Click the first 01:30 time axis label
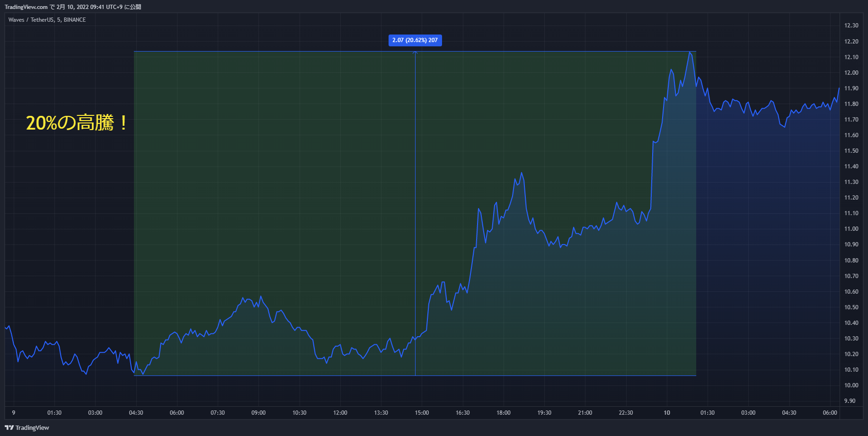 click(54, 413)
